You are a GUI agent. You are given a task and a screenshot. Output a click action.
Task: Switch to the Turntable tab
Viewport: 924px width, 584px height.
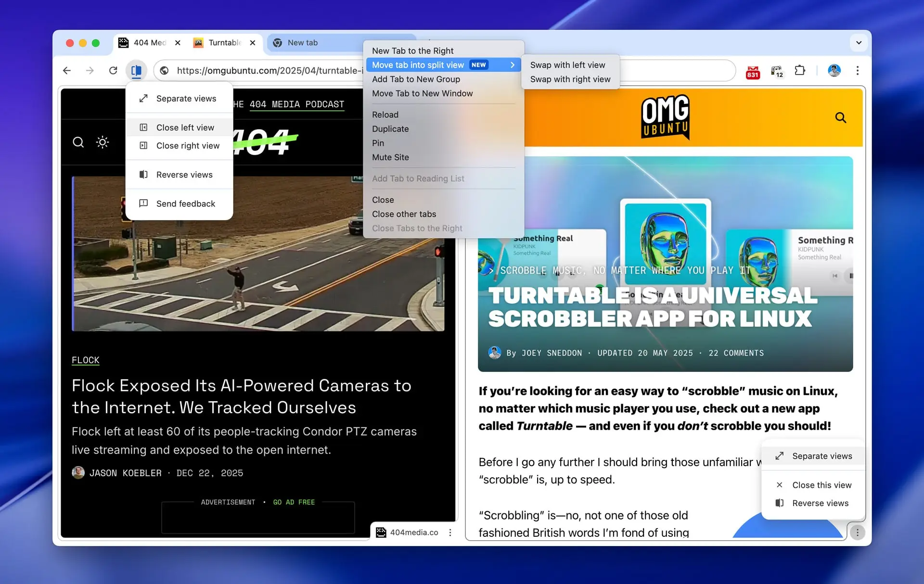[224, 43]
